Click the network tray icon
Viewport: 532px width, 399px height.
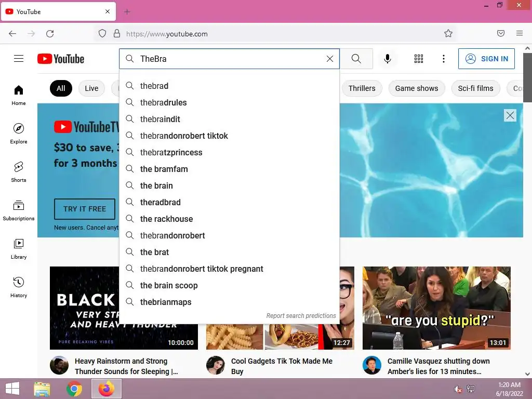click(x=471, y=389)
